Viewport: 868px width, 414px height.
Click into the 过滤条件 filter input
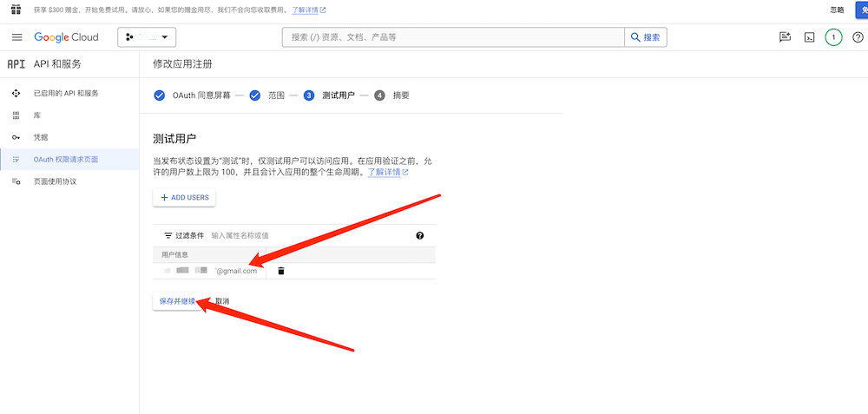(304, 235)
